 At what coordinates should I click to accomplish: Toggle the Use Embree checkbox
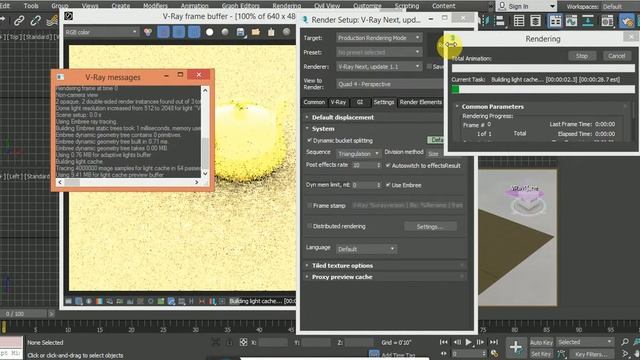pyautogui.click(x=388, y=185)
